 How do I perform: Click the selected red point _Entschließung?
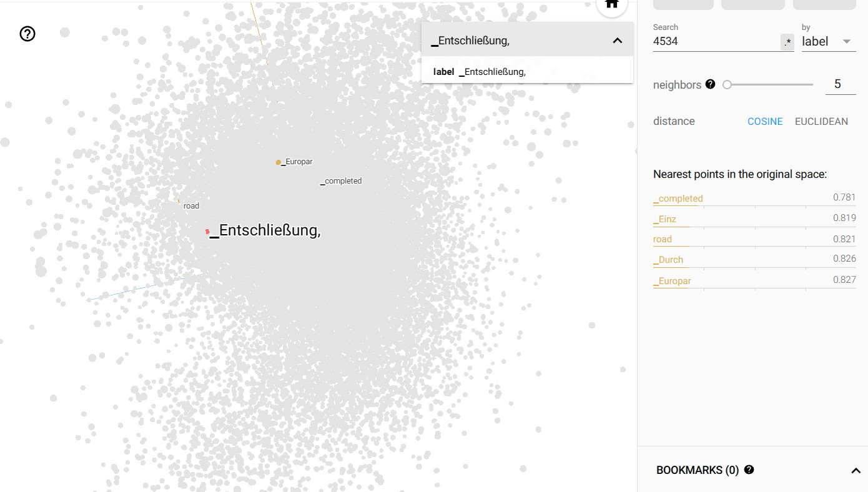click(208, 231)
